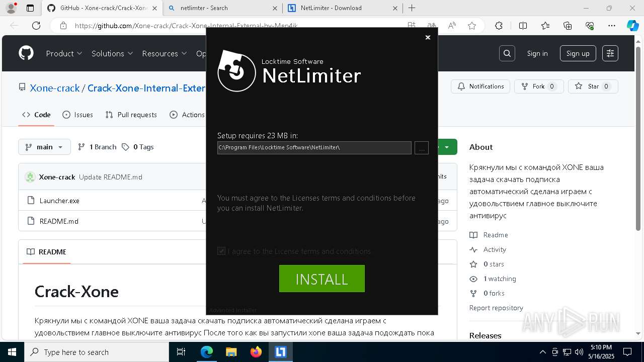
Task: Edit the installation path field
Action: 314,148
